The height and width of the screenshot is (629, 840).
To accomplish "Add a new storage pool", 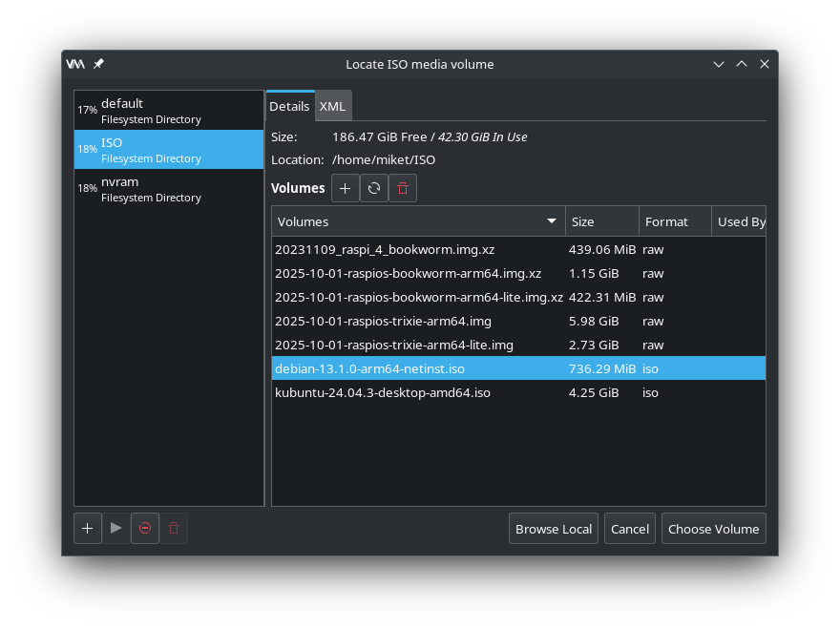I will [87, 528].
